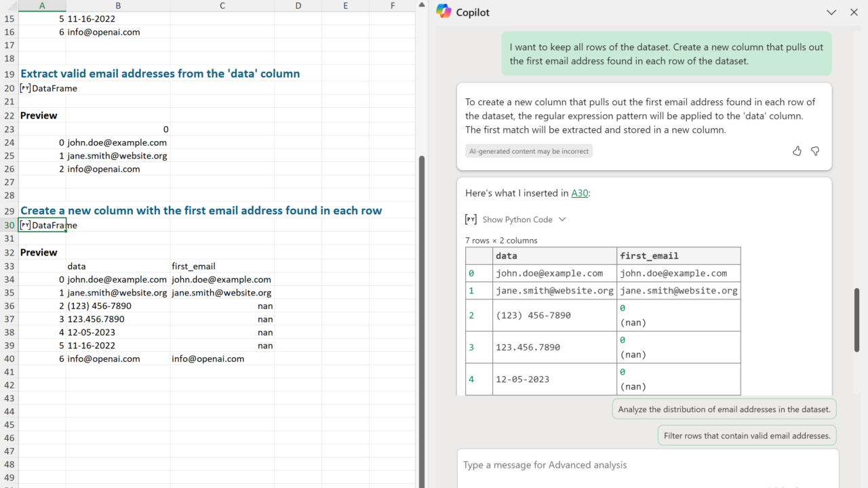Give the response a thumbs up
This screenshot has width=868, height=488.
pyautogui.click(x=797, y=151)
